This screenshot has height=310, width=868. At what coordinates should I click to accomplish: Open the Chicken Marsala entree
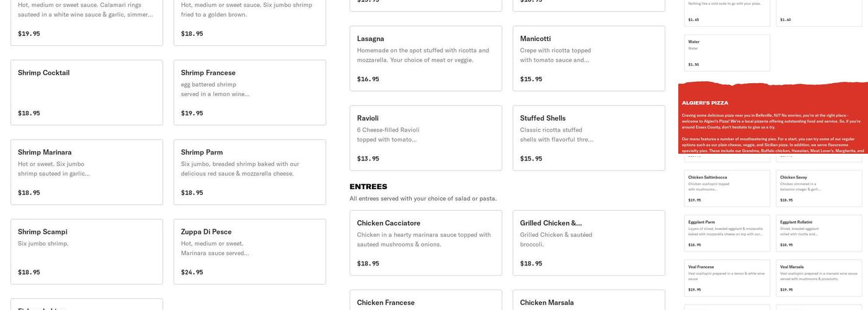pos(588,301)
